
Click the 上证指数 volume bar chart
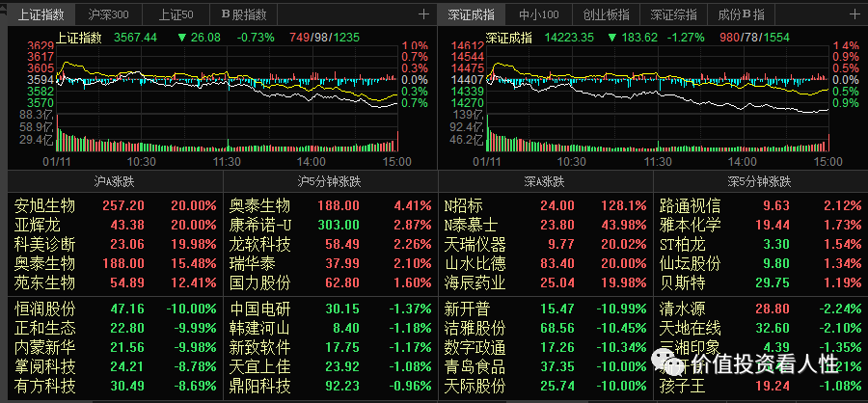tap(227, 133)
